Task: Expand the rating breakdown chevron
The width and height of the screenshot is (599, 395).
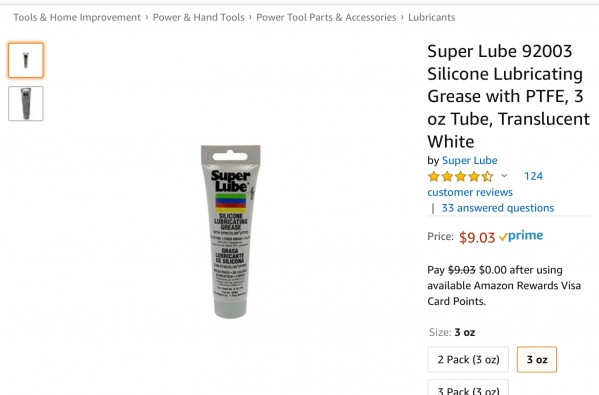Action: point(504,176)
